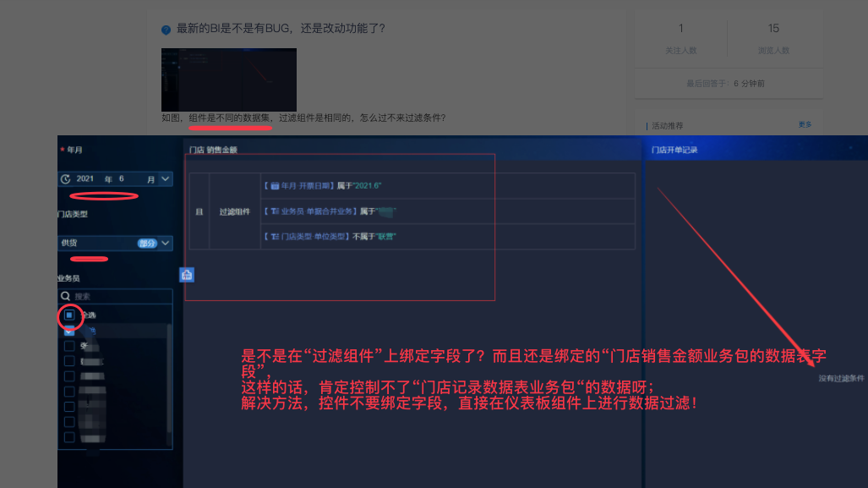Open the 更多 link next to 活动推荐
This screenshot has width=868, height=488.
(805, 124)
